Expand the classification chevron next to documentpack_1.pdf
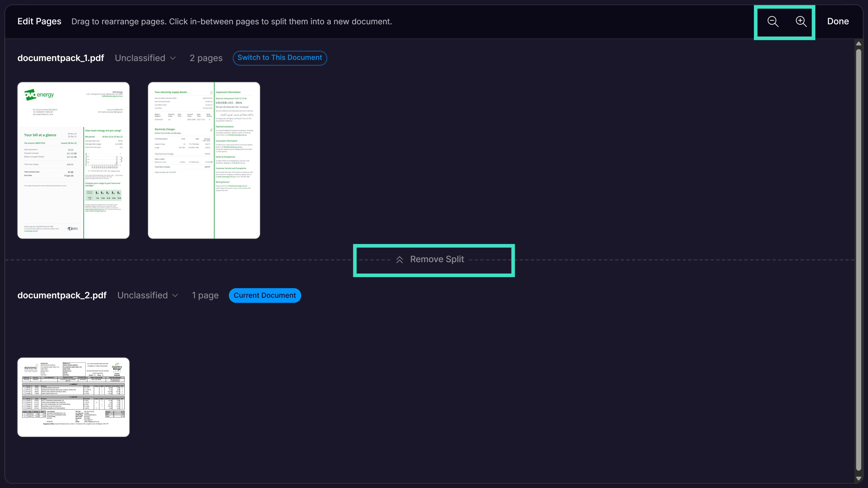Viewport: 868px width, 488px height. pos(173,58)
